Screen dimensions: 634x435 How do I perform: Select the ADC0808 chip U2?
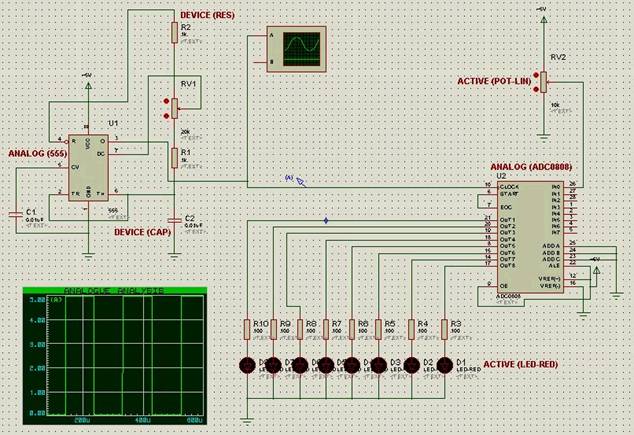[530, 237]
